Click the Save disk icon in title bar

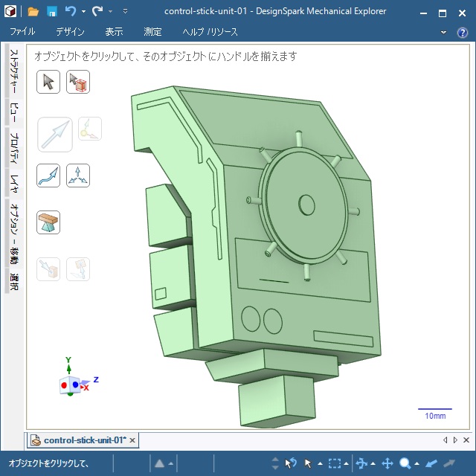point(52,12)
